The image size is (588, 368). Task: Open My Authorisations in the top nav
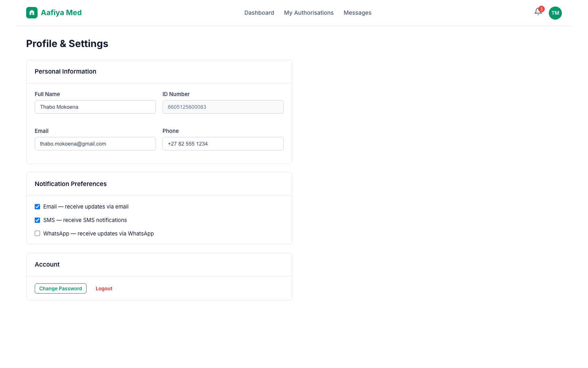pos(309,13)
